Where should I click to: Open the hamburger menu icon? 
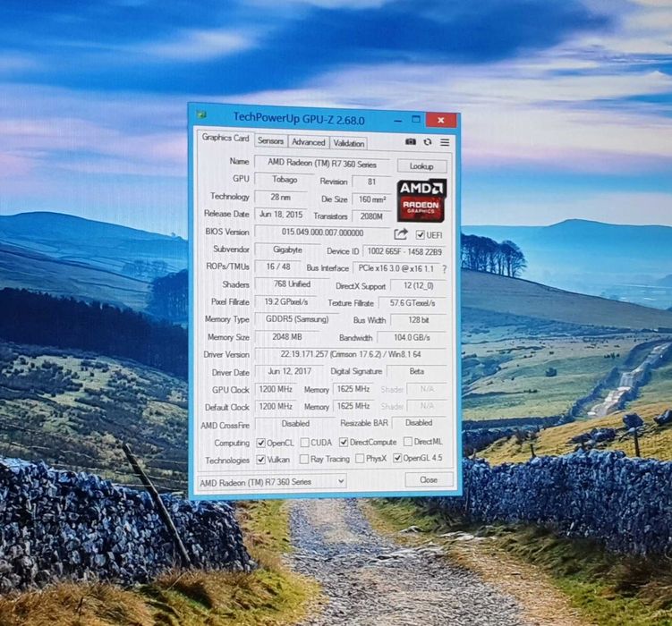[445, 142]
